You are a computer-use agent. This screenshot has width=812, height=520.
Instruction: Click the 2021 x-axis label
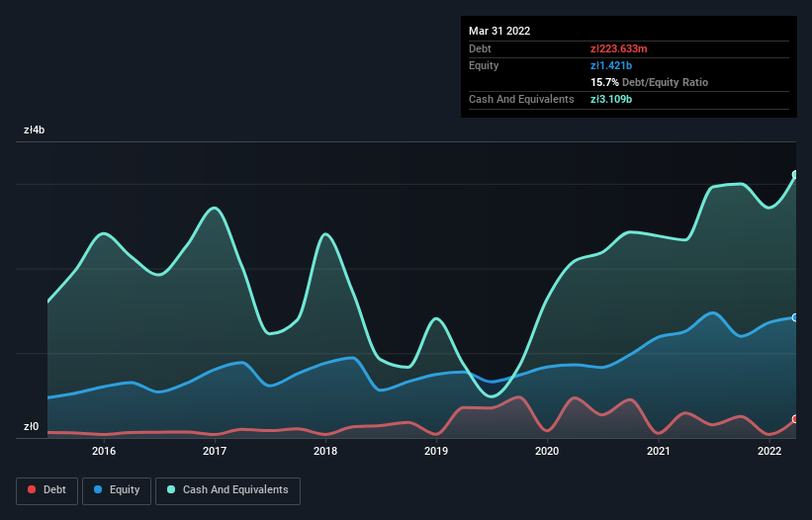click(x=658, y=451)
